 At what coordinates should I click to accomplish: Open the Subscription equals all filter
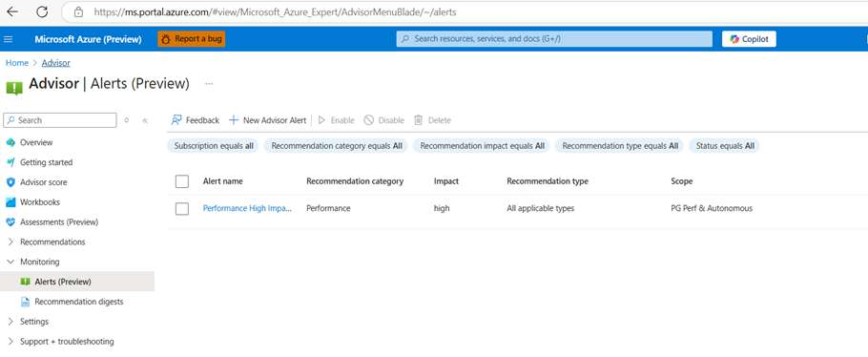(x=213, y=146)
